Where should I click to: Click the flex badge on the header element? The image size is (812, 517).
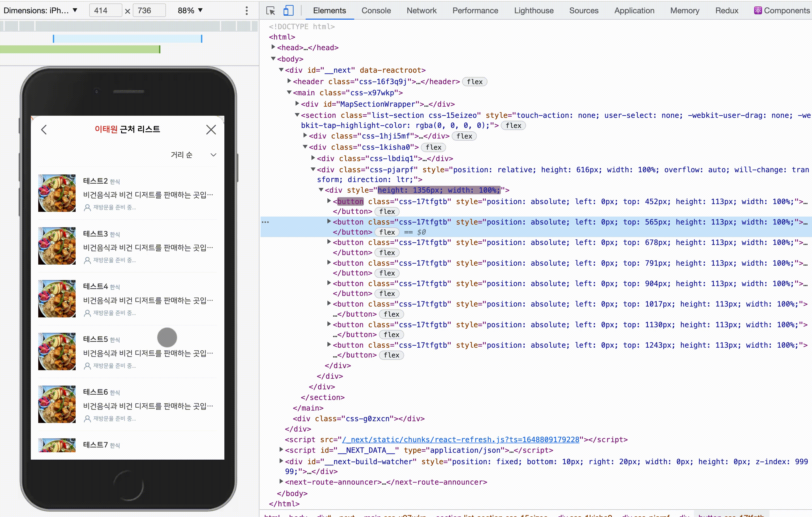pyautogui.click(x=475, y=82)
